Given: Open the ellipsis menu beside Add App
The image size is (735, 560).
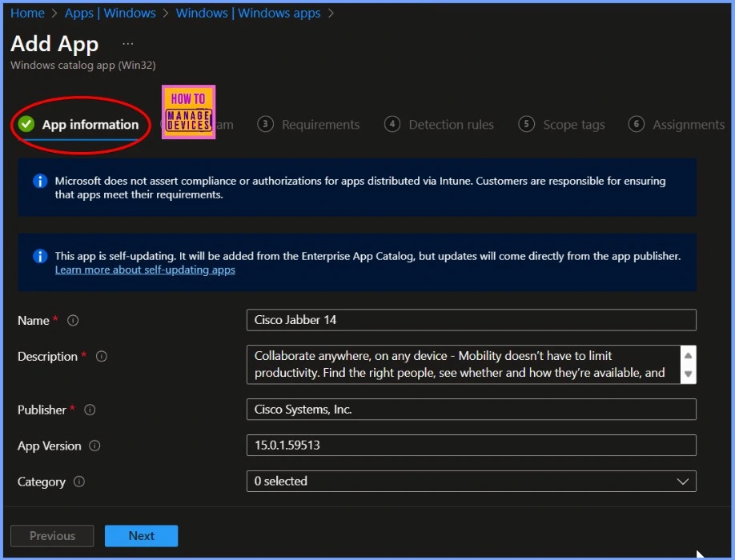Looking at the screenshot, I should [127, 44].
